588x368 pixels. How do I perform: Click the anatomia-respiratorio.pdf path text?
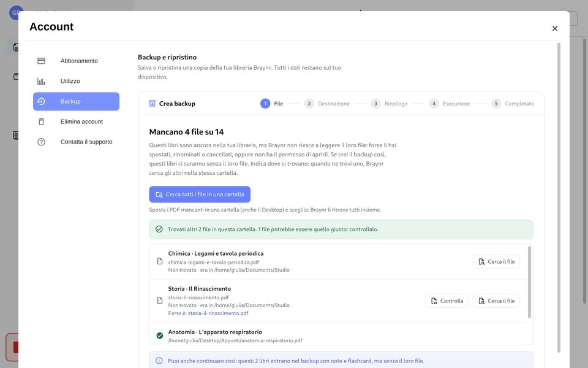coord(235,340)
